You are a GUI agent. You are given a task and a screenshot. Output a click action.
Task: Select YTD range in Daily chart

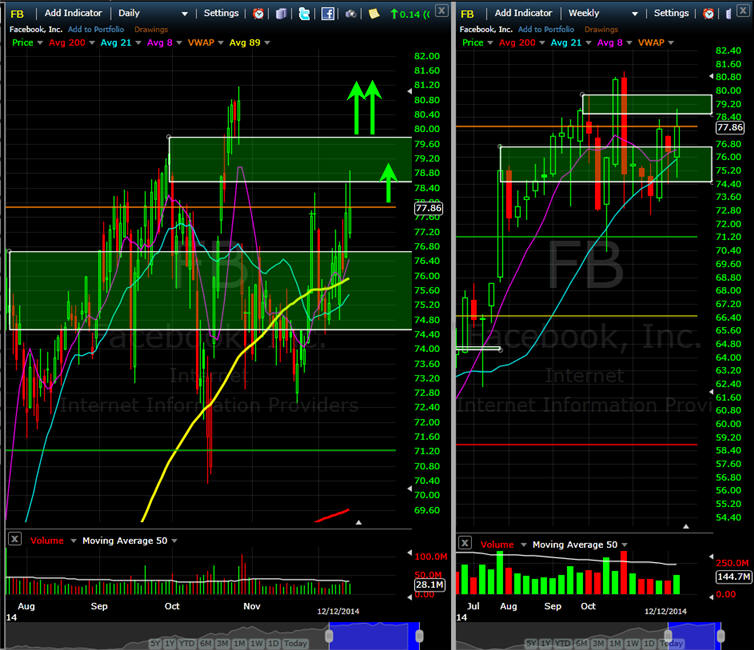click(187, 643)
